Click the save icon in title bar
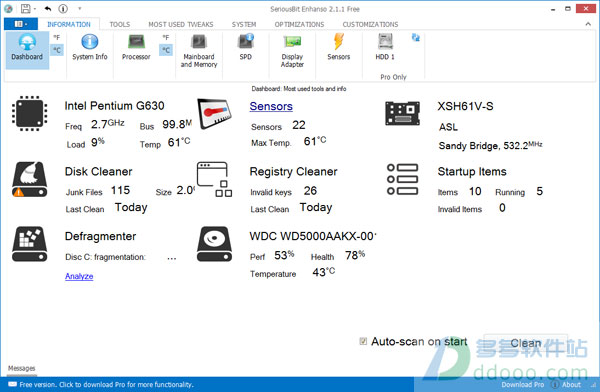Screen dimensions: 600x392 click(x=25, y=8)
